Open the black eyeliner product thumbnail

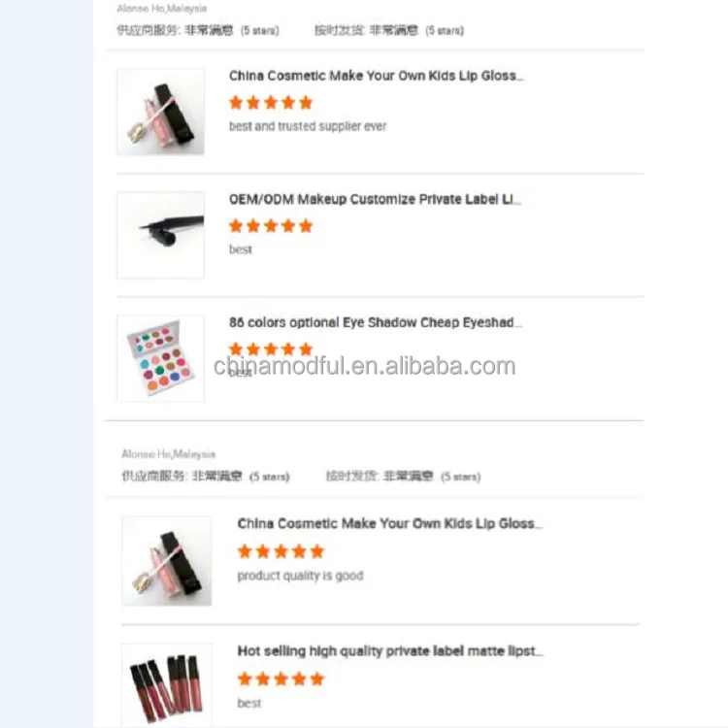pos(160,235)
